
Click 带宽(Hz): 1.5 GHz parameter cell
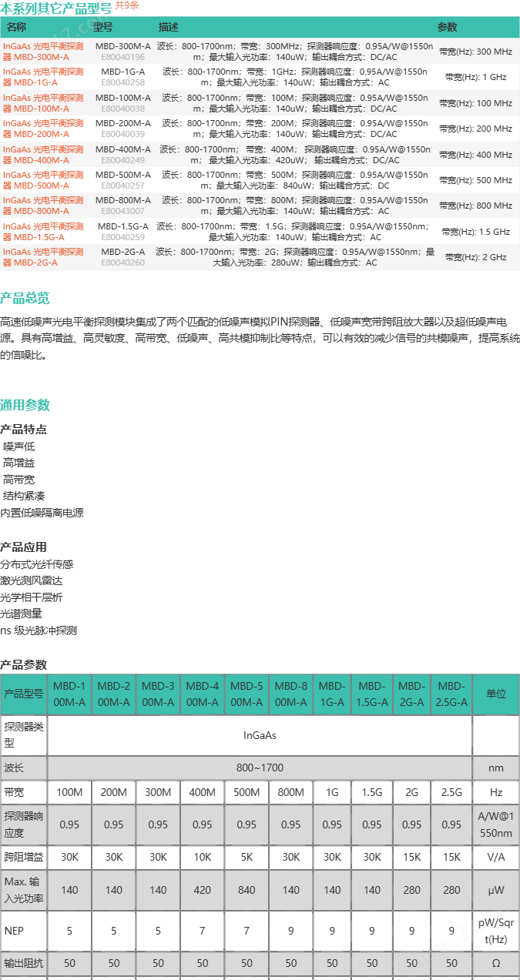pyautogui.click(x=475, y=232)
